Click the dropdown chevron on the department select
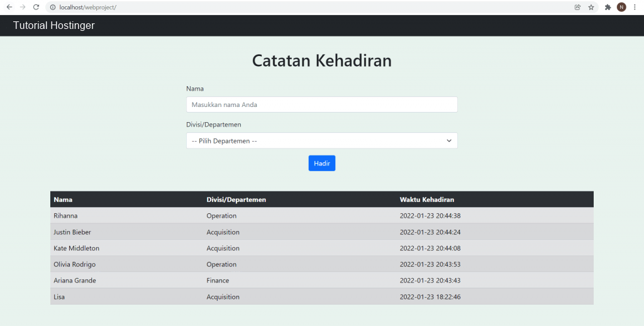644x326 pixels. pos(449,140)
